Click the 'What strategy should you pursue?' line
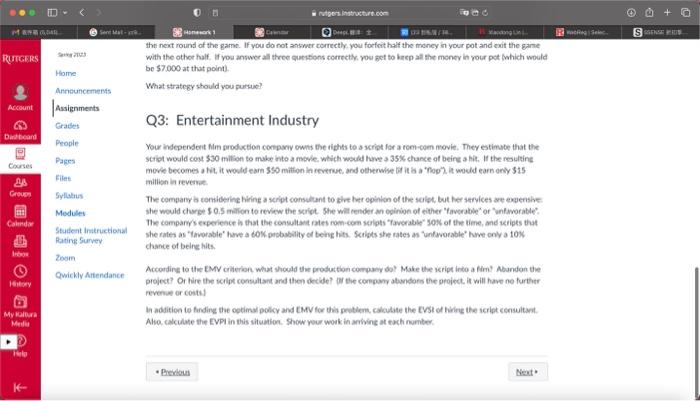 point(204,86)
